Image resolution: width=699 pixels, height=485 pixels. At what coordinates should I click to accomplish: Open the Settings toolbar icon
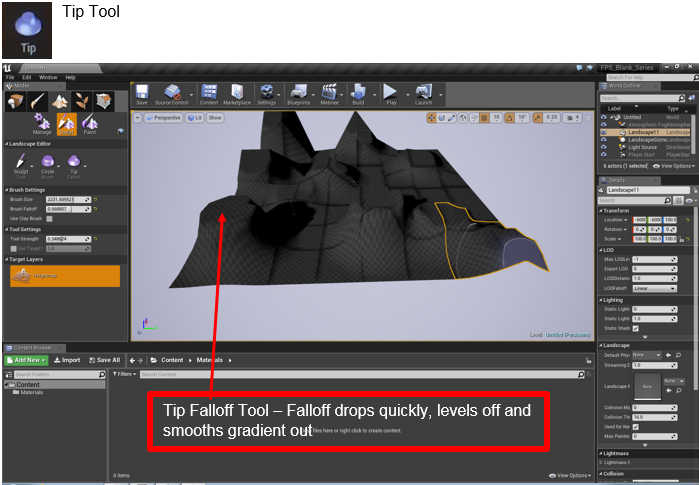[x=266, y=95]
